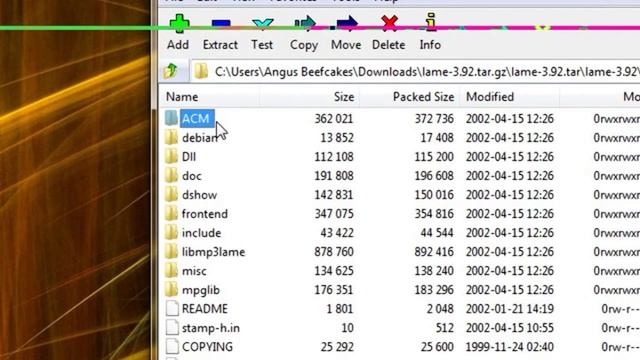
Task: Click the dshow folder icon
Action: (x=171, y=195)
